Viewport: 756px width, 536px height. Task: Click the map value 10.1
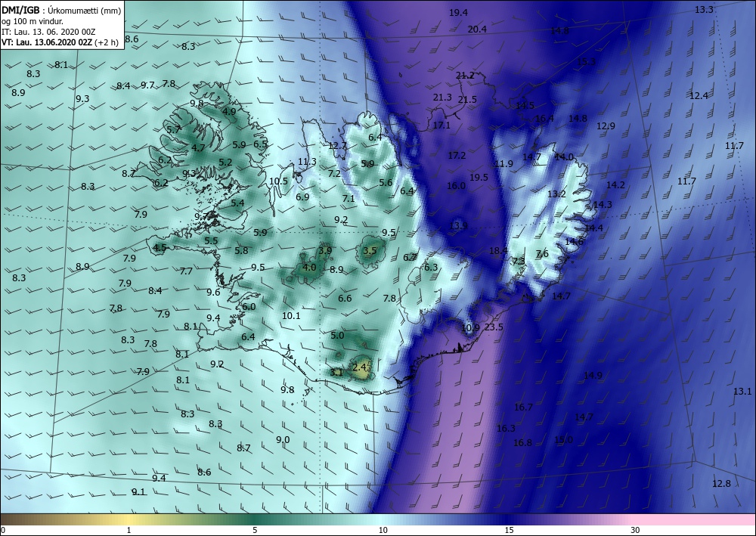[291, 316]
